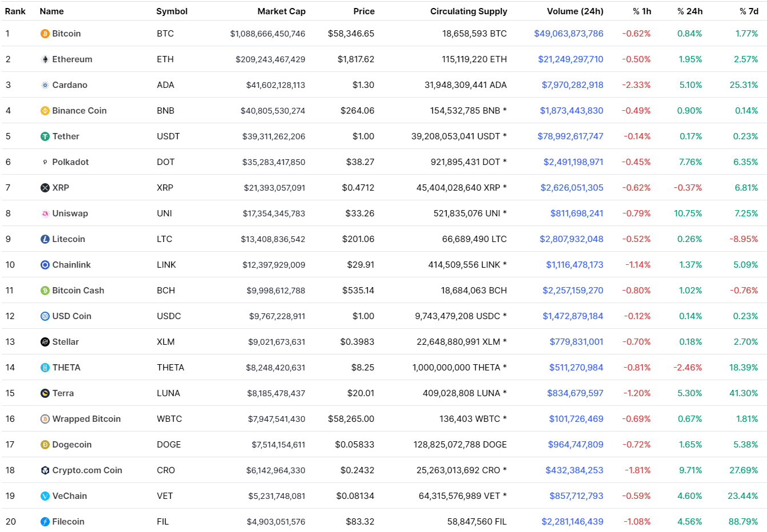767x532 pixels.
Task: Open the Uniswap name link
Action: click(70, 213)
